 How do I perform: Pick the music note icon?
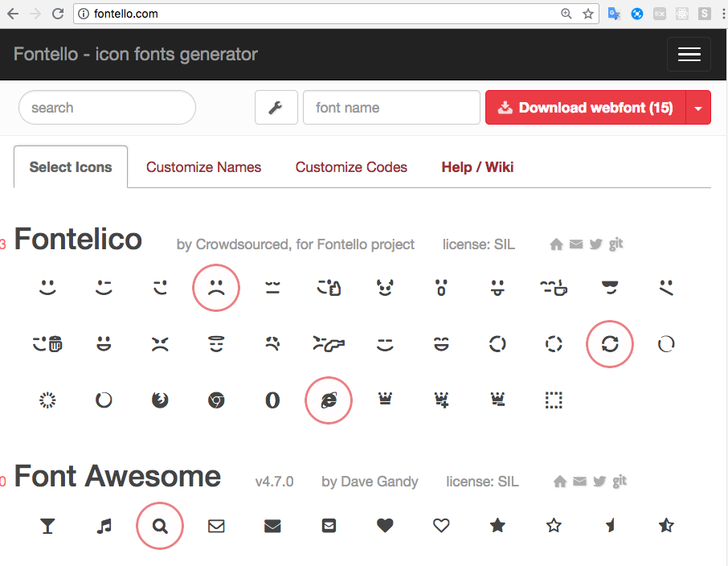(104, 526)
